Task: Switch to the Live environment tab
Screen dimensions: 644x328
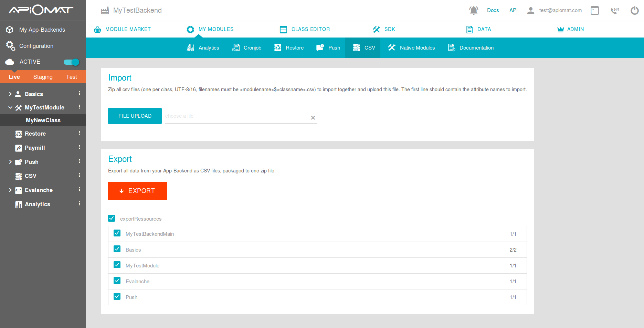Action: pyautogui.click(x=14, y=77)
